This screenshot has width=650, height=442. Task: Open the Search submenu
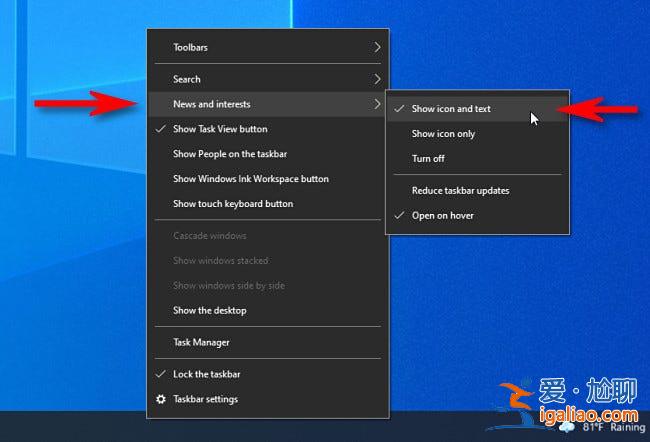[x=268, y=79]
